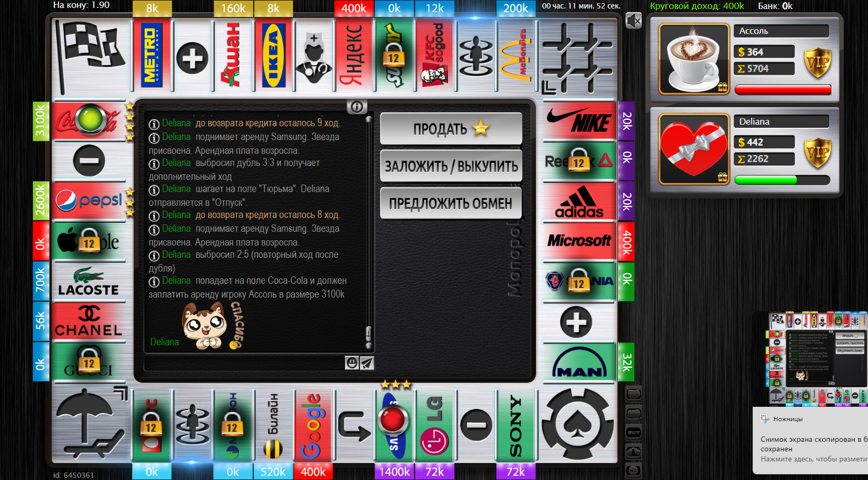Select the KFC property cell
Viewport: 868px width, 480px height.
click(x=434, y=56)
